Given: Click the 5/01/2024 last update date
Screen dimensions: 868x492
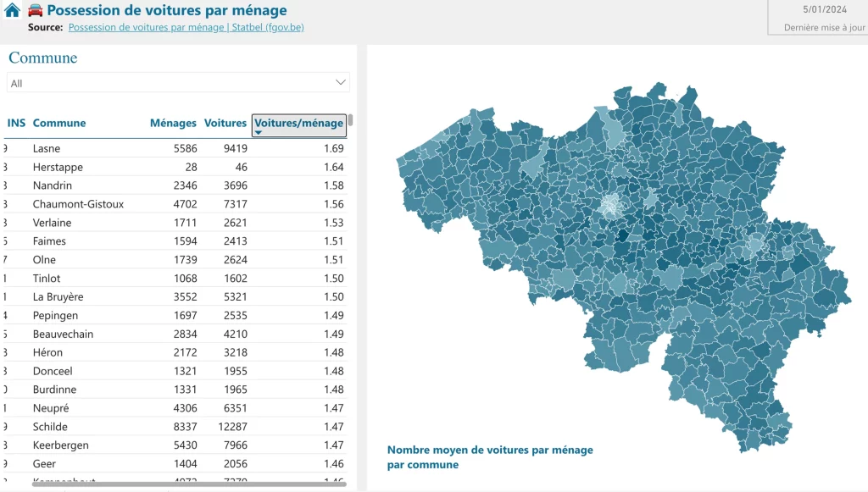Looking at the screenshot, I should [x=824, y=10].
